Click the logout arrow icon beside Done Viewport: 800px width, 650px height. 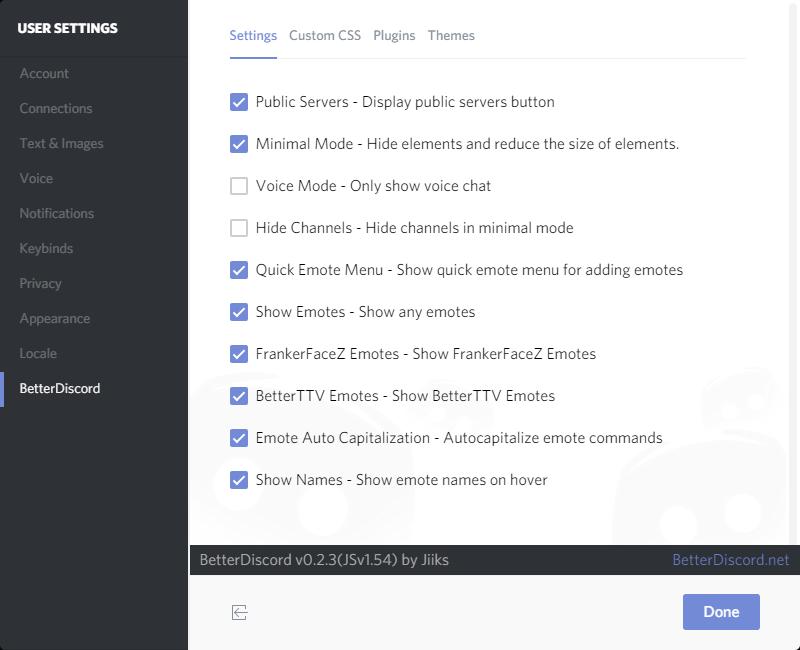tap(239, 612)
